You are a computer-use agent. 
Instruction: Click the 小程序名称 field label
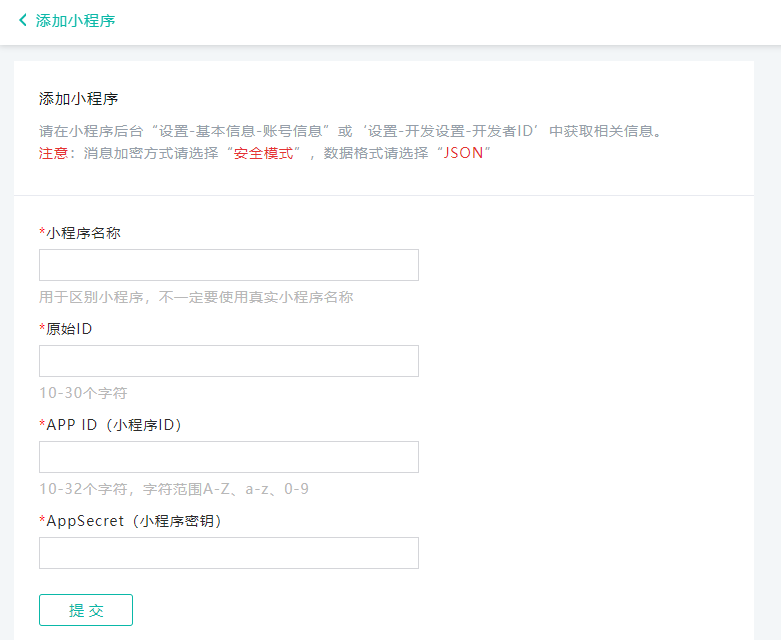(84, 233)
